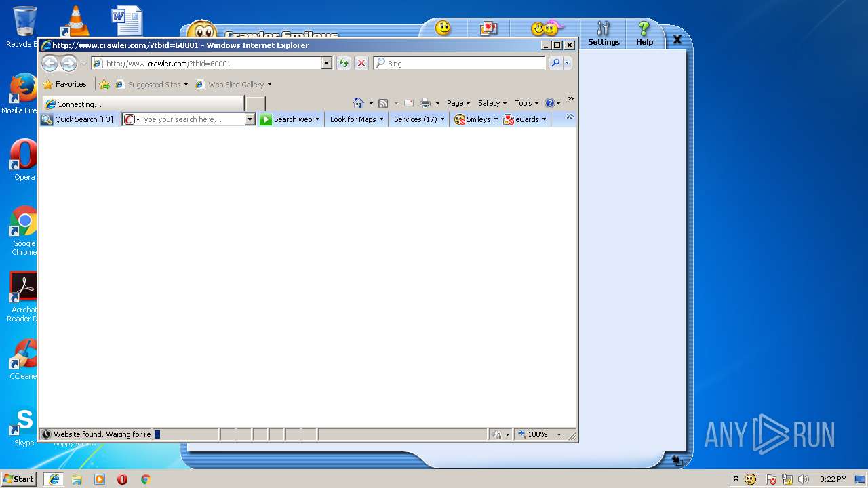Open the Services (17) menu
This screenshot has width=868, height=488.
click(419, 119)
